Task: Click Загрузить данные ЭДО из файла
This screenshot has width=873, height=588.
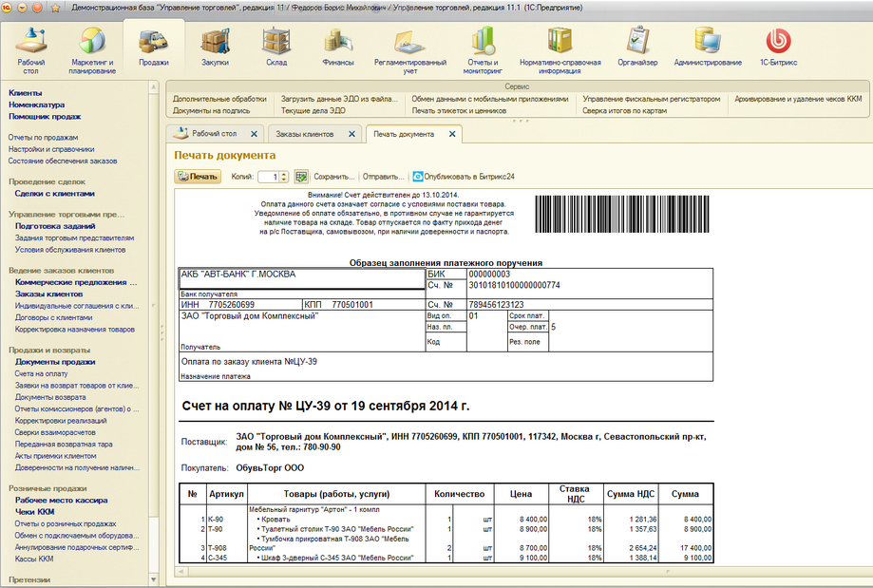Action: 339,99
